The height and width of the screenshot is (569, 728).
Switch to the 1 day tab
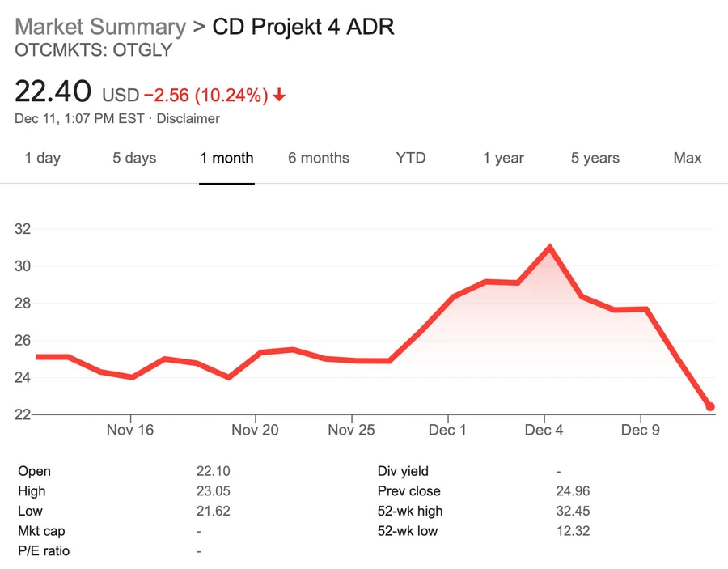pos(43,158)
